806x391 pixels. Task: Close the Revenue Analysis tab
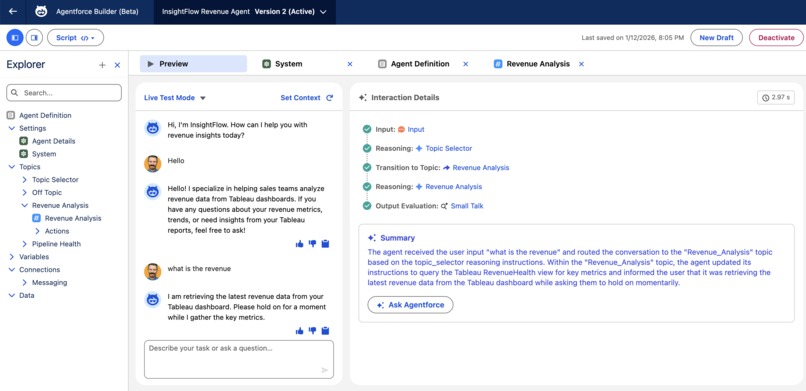[581, 64]
